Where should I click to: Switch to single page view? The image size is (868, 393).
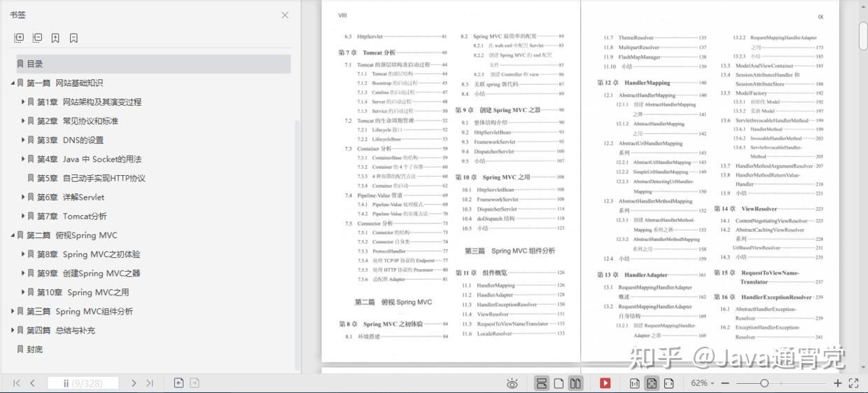[x=559, y=383]
